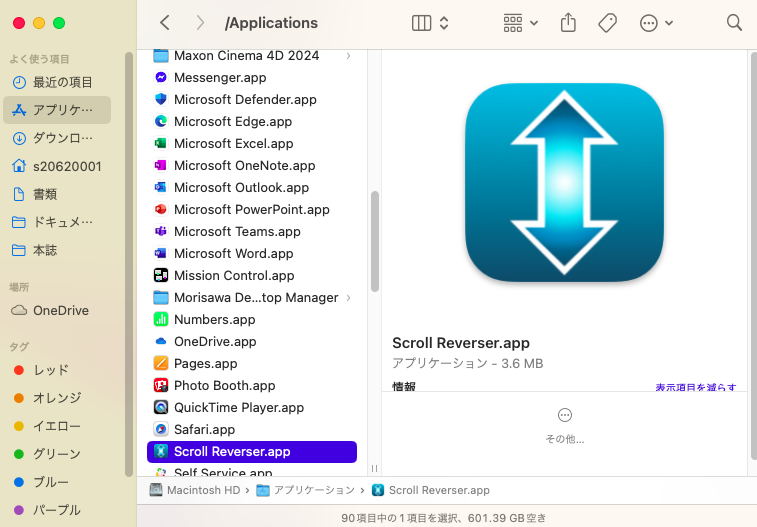Click the file list scrollbar thumb

[x=375, y=241]
